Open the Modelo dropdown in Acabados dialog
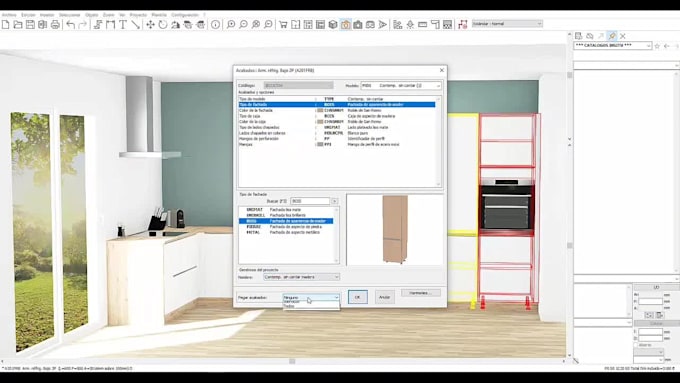Screen dimensions: 680x383 coord(401,85)
